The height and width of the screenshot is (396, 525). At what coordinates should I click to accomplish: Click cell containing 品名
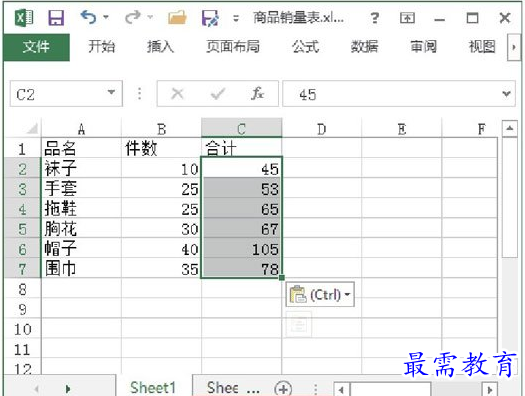click(81, 148)
